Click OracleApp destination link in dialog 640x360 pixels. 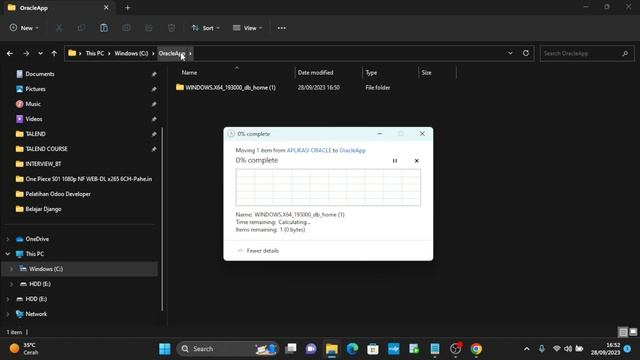point(352,150)
